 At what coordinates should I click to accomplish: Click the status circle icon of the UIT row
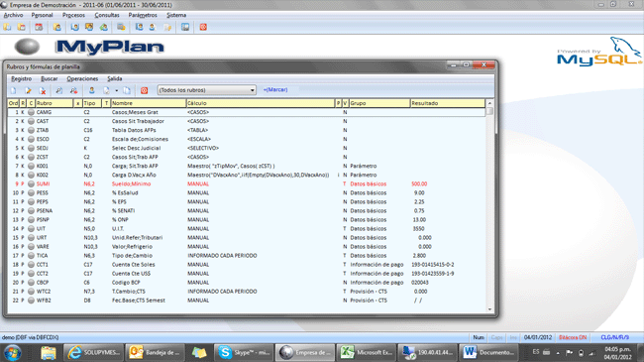coord(31,229)
